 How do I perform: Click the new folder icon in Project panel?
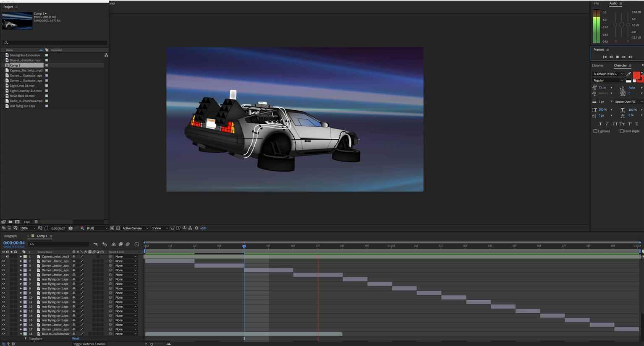pos(10,221)
